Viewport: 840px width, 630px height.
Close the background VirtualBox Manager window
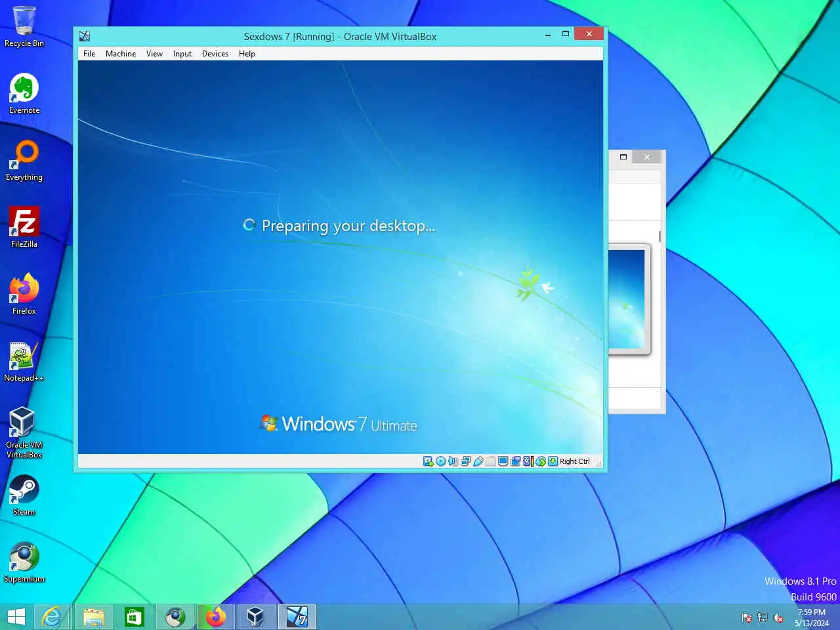(646, 157)
